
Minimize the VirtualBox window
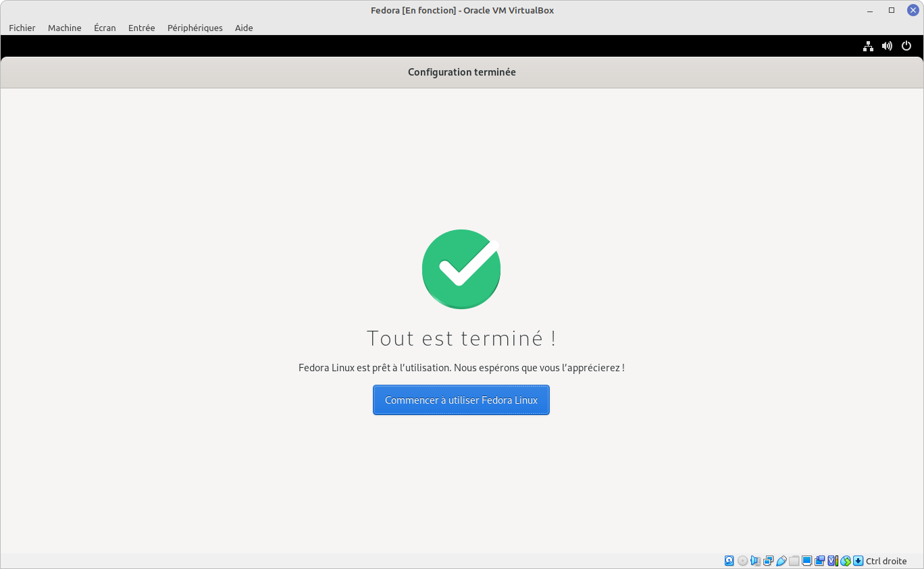[870, 10]
